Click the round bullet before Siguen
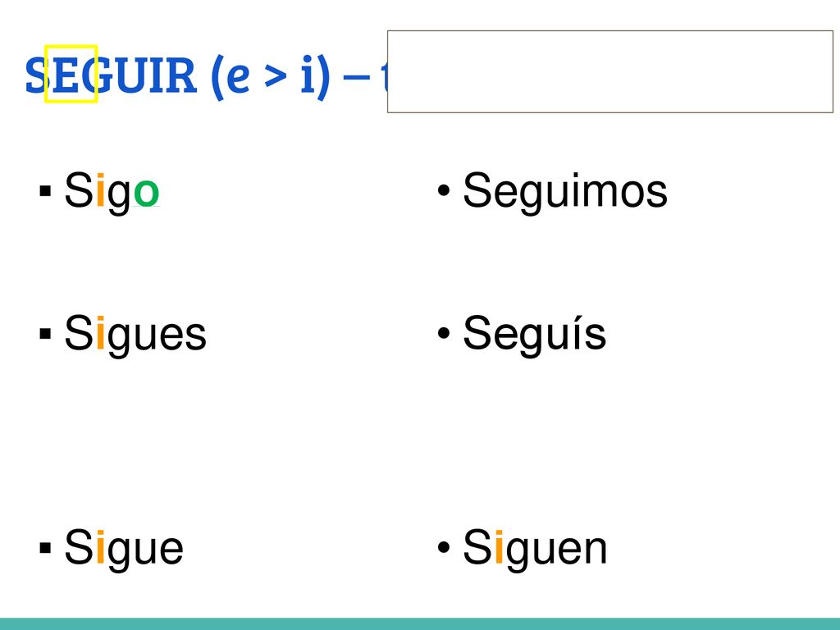The width and height of the screenshot is (840, 630). click(x=443, y=547)
